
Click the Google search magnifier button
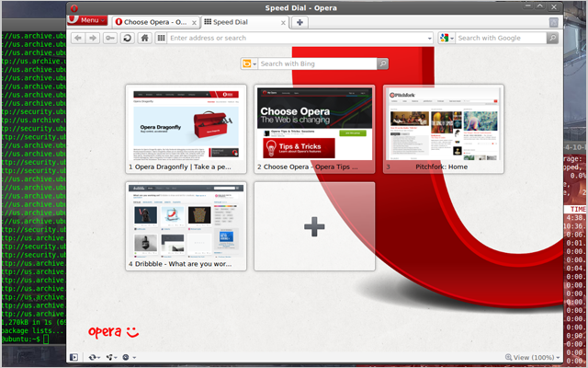coord(552,38)
